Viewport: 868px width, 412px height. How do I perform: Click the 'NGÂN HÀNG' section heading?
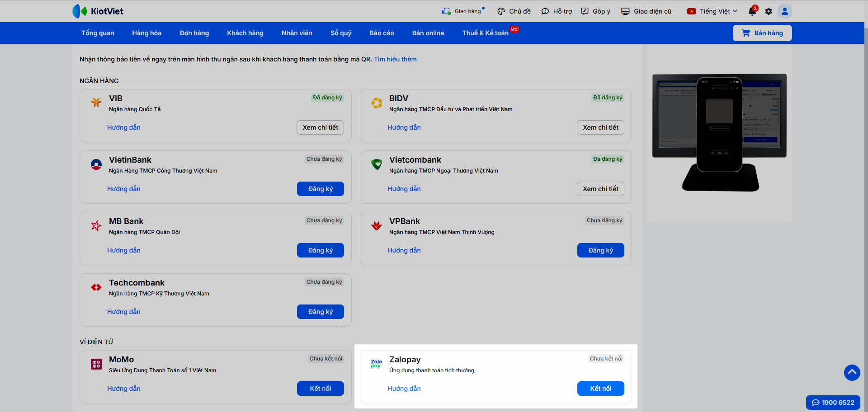(x=99, y=81)
